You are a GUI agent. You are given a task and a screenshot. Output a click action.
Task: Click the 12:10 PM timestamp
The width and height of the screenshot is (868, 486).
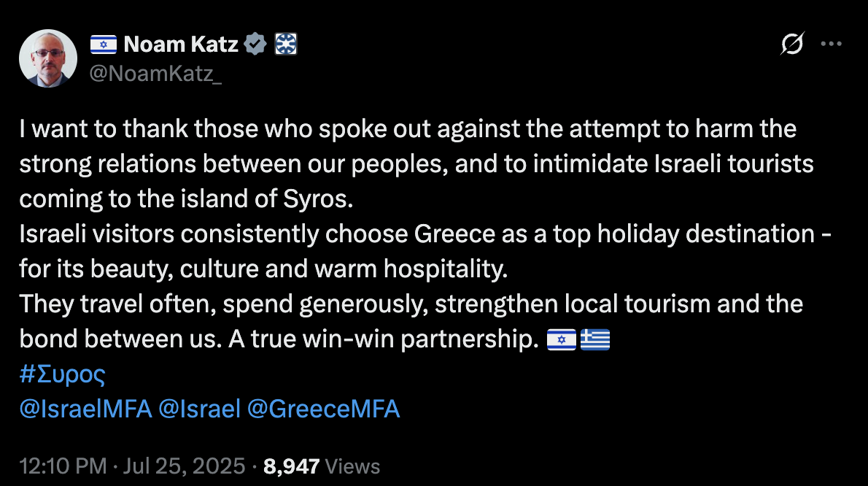tap(63, 466)
